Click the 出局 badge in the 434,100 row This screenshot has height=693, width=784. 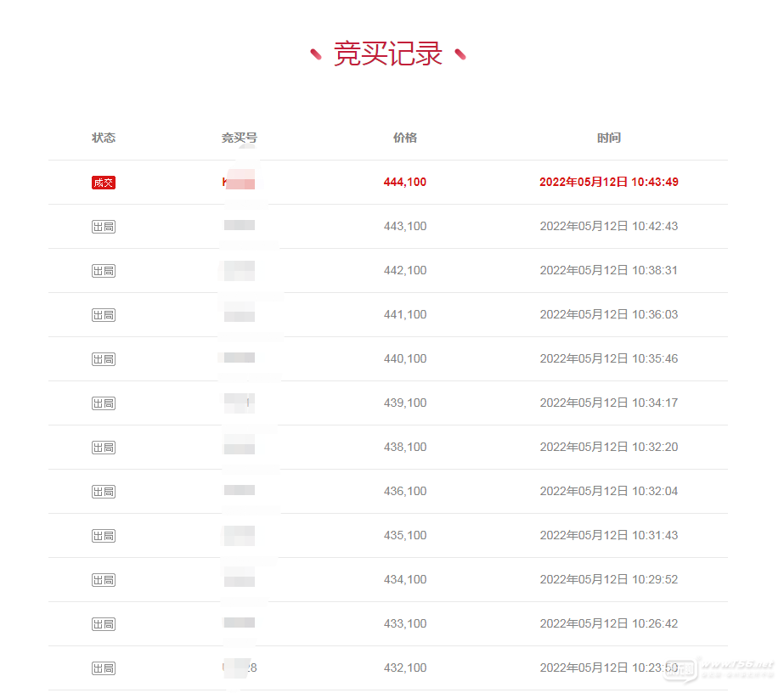pyautogui.click(x=104, y=580)
